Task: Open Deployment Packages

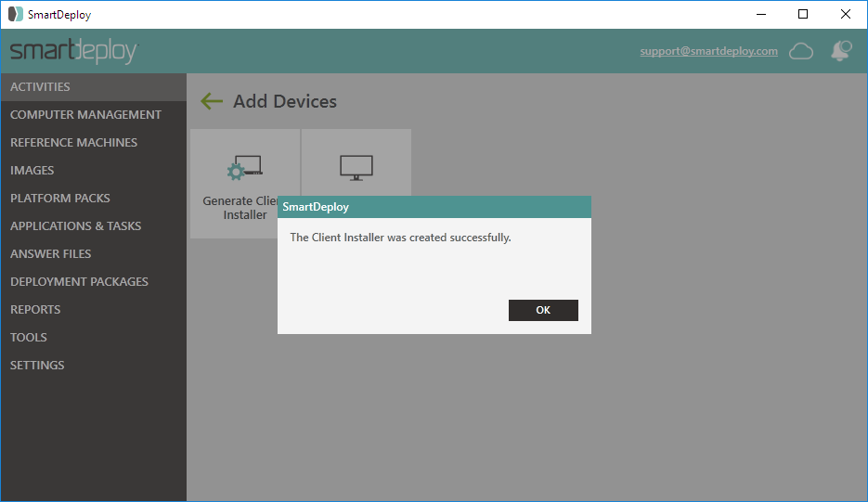Action: 94,281
